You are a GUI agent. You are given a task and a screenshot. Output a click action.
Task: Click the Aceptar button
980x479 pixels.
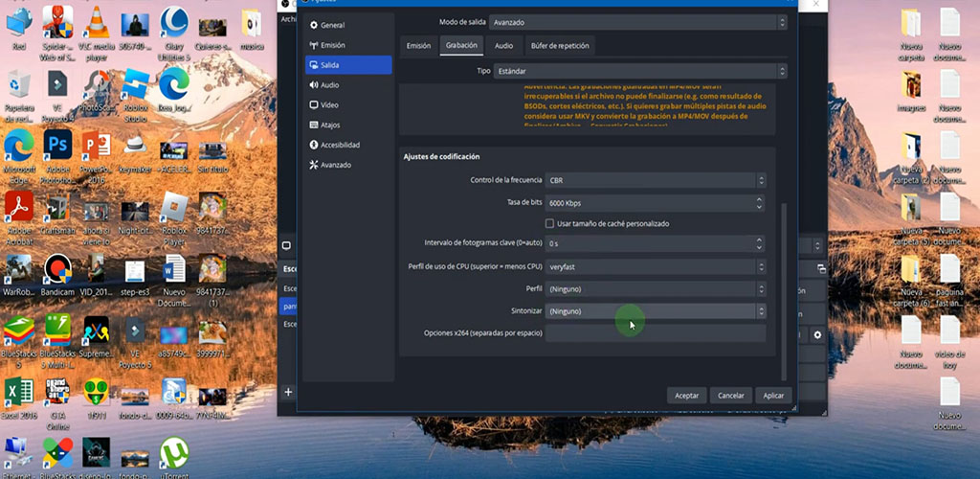tap(686, 395)
